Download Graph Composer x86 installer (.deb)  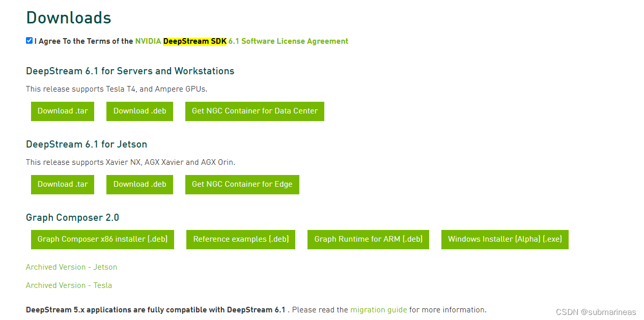click(x=102, y=239)
